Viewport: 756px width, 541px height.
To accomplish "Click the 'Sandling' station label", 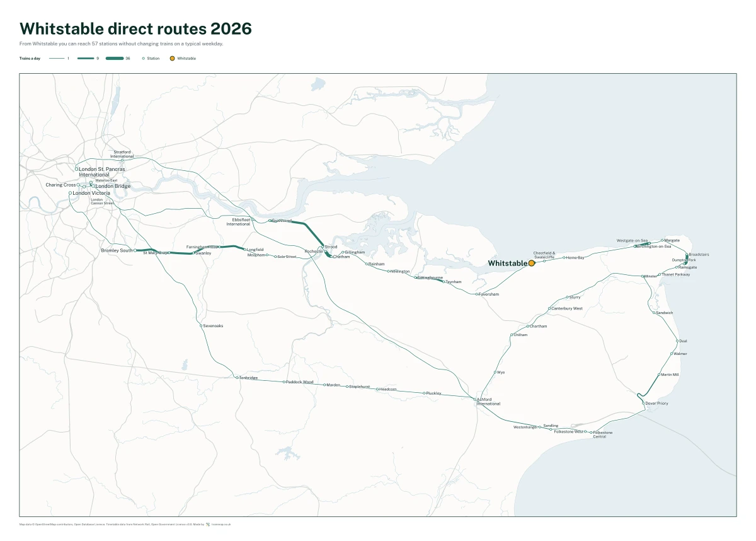I will [551, 426].
